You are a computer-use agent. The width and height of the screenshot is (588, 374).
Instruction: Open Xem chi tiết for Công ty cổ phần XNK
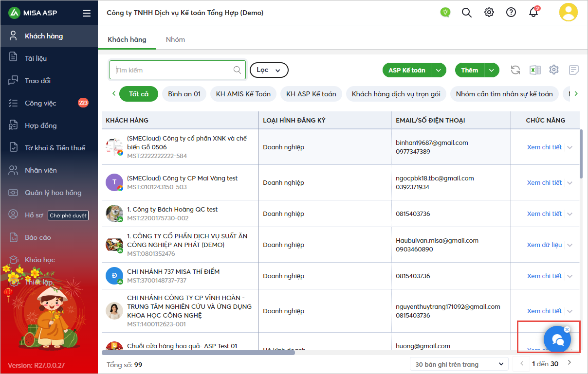click(x=544, y=147)
